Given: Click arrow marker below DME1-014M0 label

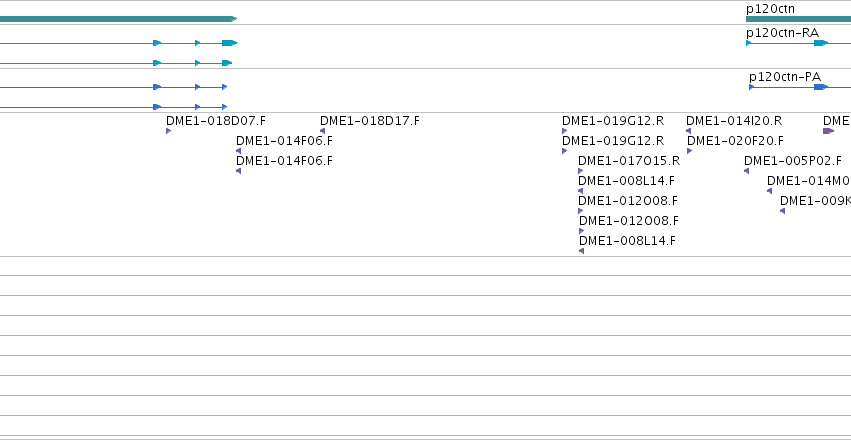Looking at the screenshot, I should 769,191.
